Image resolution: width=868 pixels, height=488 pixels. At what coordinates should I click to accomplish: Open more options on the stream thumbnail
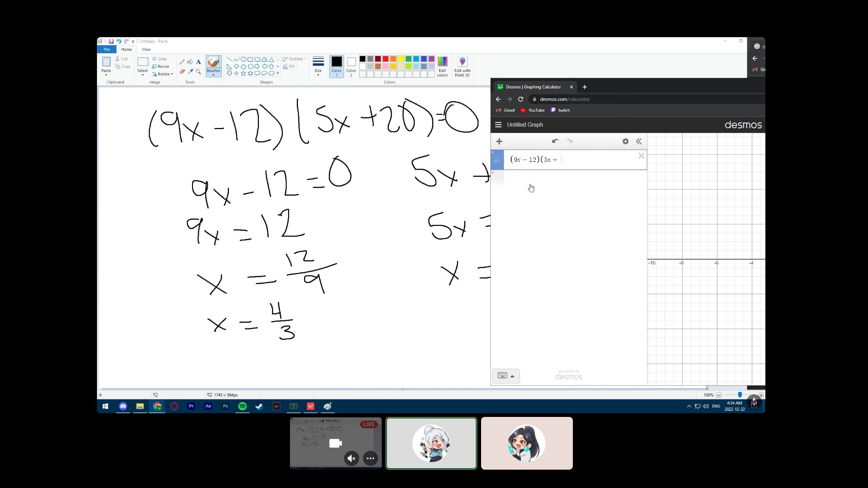370,458
